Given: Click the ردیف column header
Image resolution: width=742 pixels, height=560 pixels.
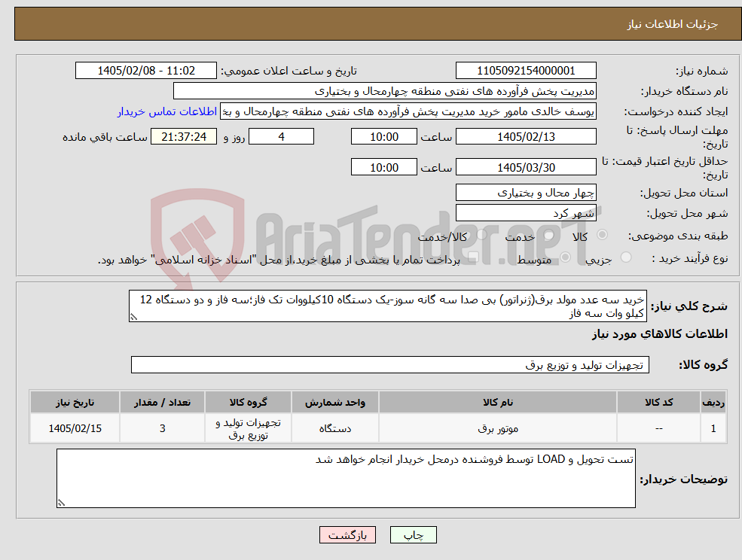Looking at the screenshot, I should point(713,402).
